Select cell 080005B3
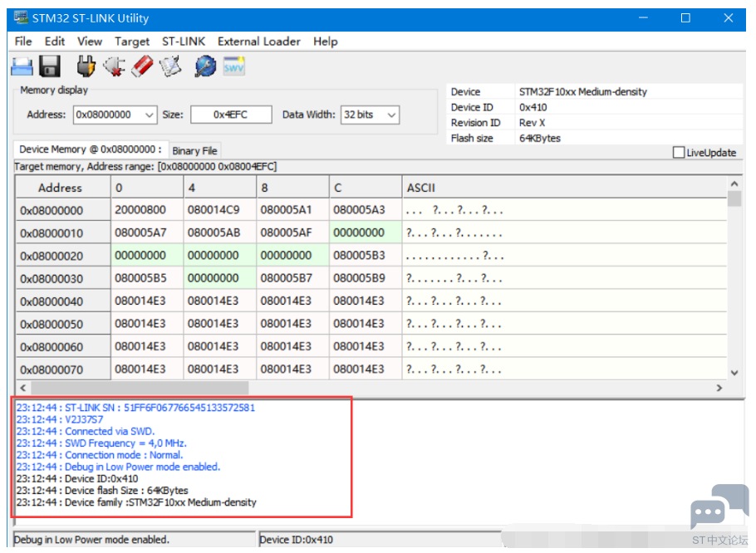 click(366, 255)
